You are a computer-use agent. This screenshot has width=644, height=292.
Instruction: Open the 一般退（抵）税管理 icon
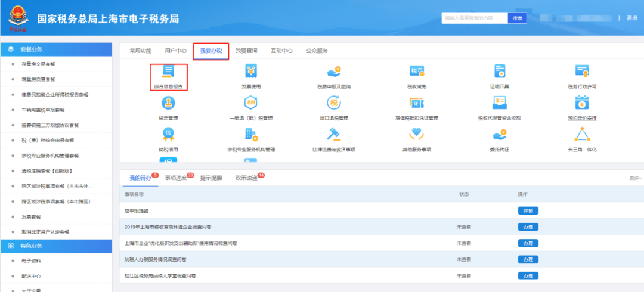[251, 102]
